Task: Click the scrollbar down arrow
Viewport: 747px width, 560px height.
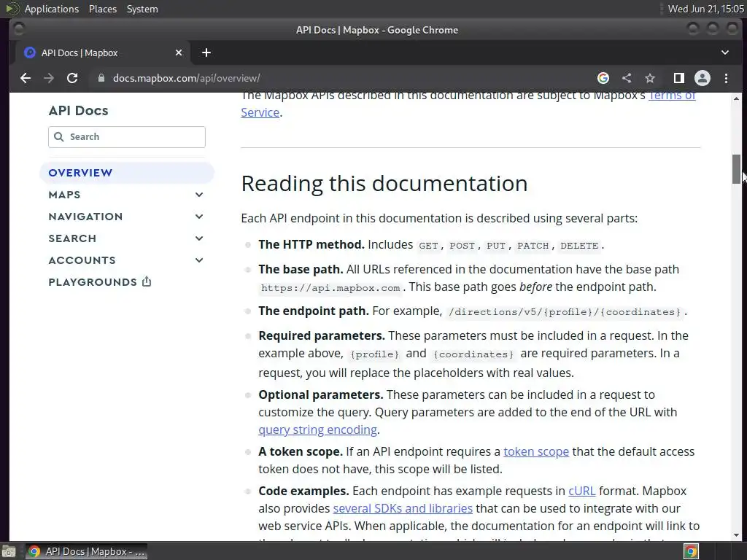Action: pos(737,534)
